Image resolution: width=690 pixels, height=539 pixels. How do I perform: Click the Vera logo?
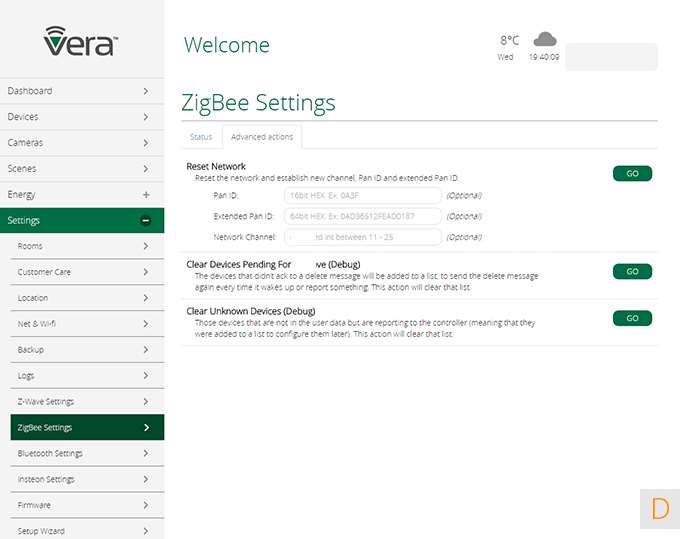pos(82,41)
